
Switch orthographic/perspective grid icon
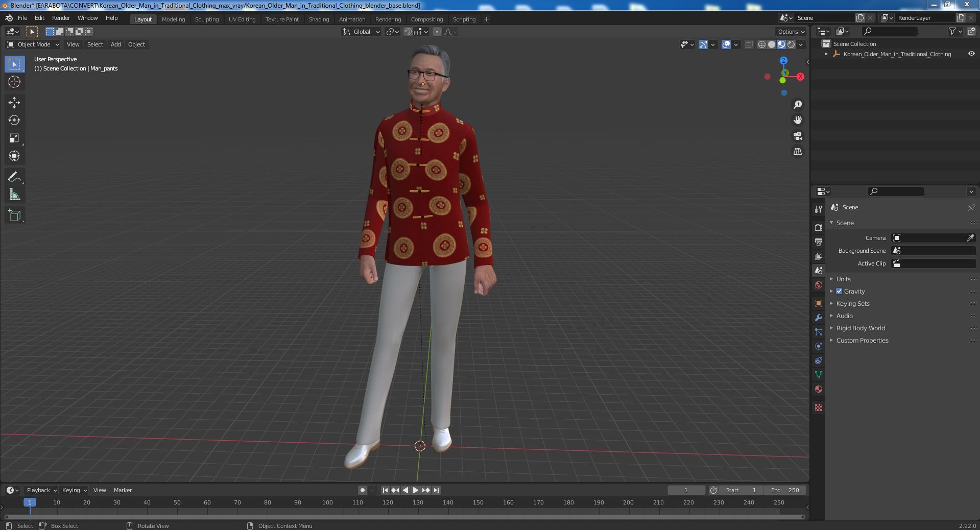(x=797, y=152)
